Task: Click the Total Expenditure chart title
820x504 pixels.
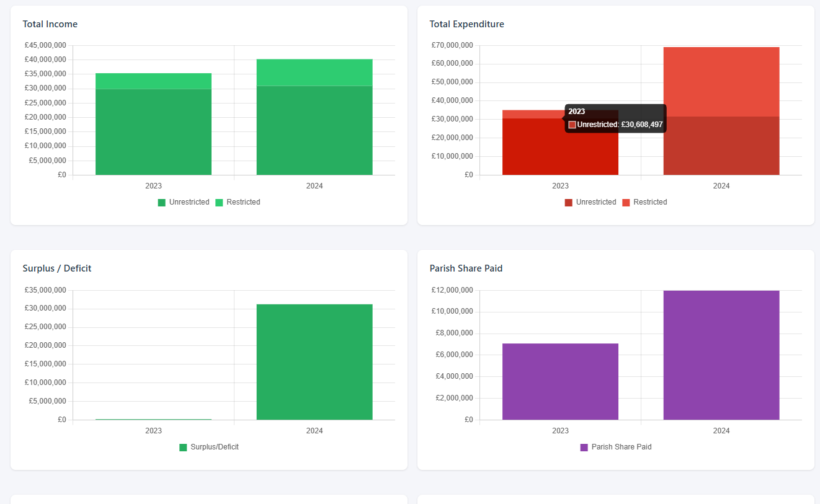Action: (467, 24)
